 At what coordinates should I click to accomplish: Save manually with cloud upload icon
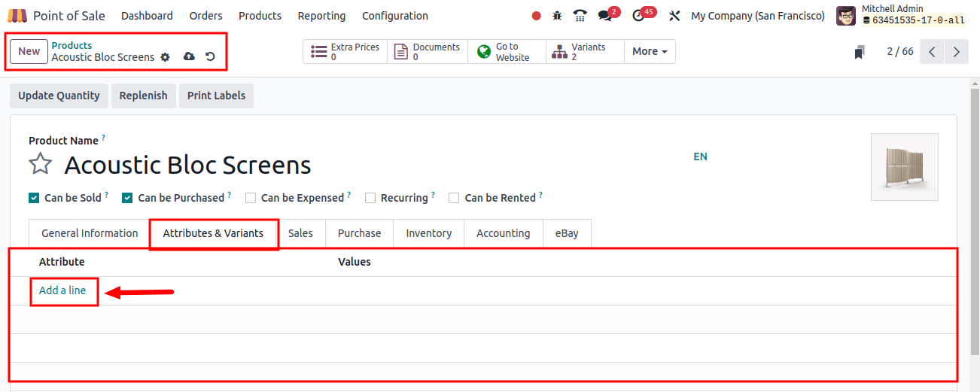pyautogui.click(x=189, y=57)
